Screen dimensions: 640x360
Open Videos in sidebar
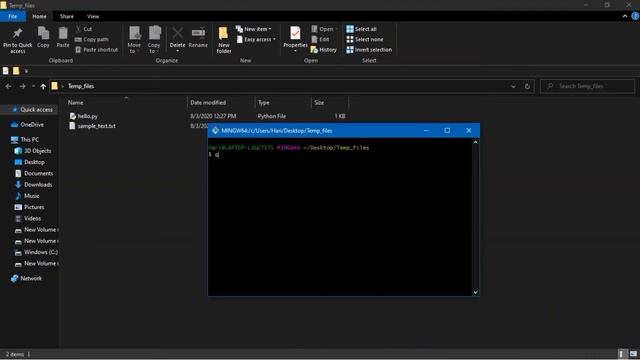click(x=28, y=218)
